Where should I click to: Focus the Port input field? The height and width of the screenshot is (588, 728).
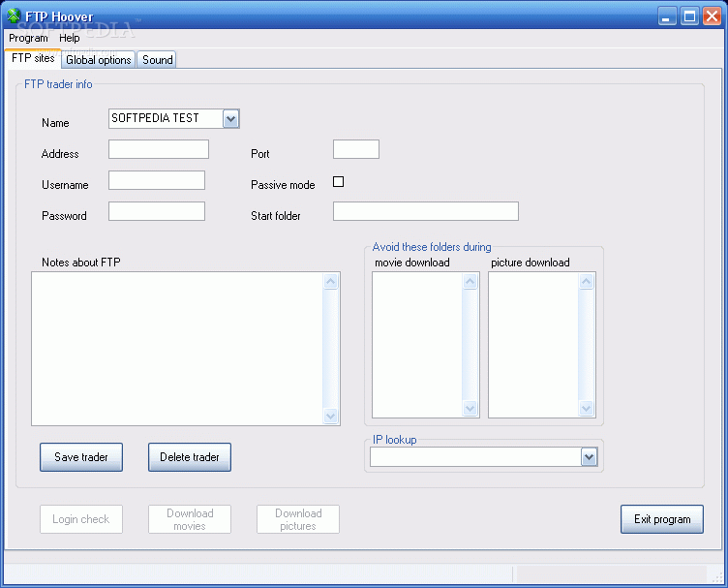pos(356,149)
